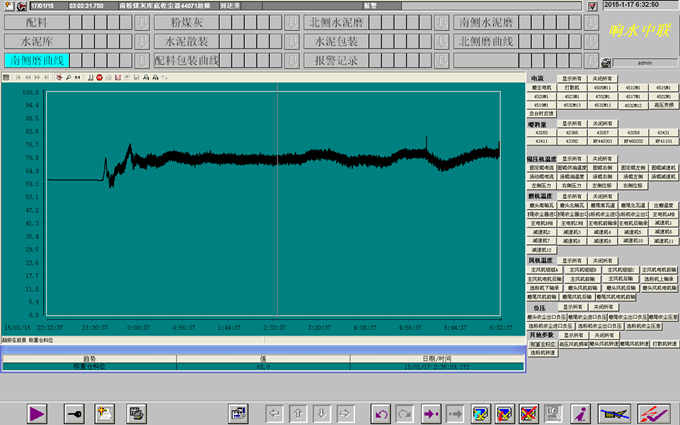Viewport: 680px width, 425px height.
Task: Open the 报警记录 page
Action: pyautogui.click(x=338, y=60)
